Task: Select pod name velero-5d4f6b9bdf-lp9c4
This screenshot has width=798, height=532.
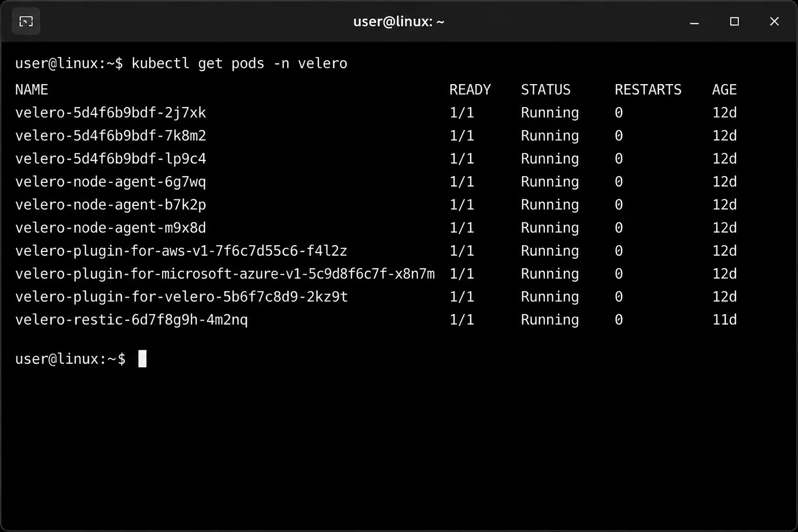Action: [x=111, y=158]
